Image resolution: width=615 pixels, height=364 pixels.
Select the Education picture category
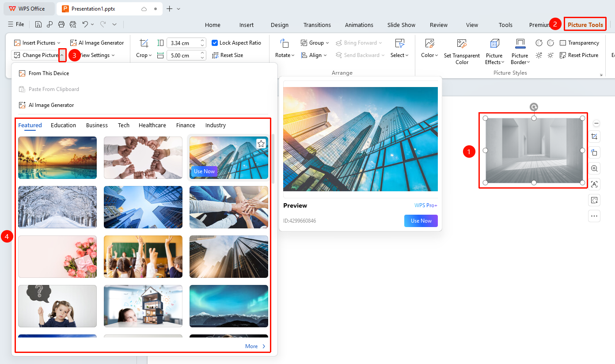(x=63, y=125)
